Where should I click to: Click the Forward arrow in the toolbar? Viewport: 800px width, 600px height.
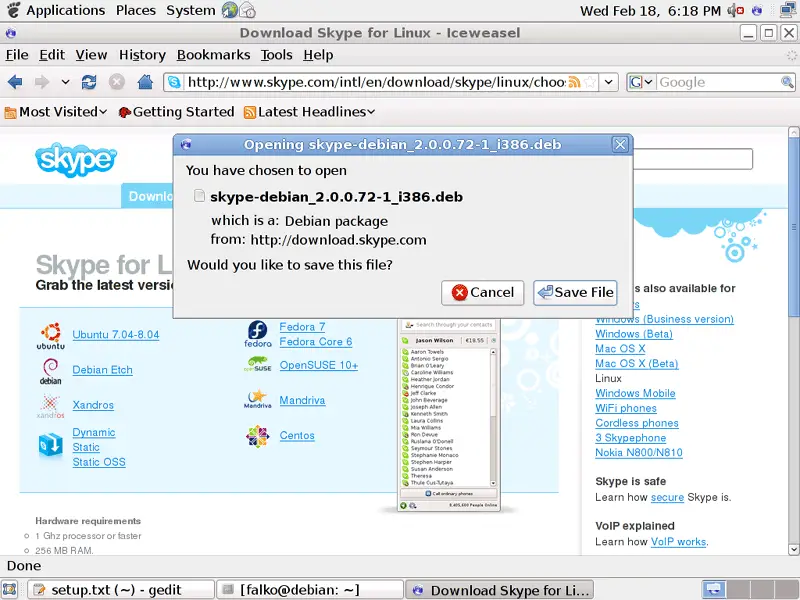42,82
